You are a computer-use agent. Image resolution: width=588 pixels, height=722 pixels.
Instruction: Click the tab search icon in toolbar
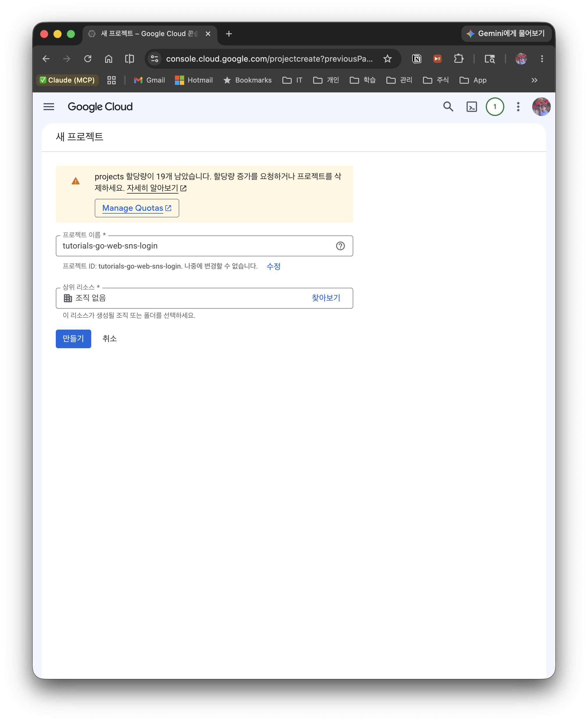click(x=490, y=59)
